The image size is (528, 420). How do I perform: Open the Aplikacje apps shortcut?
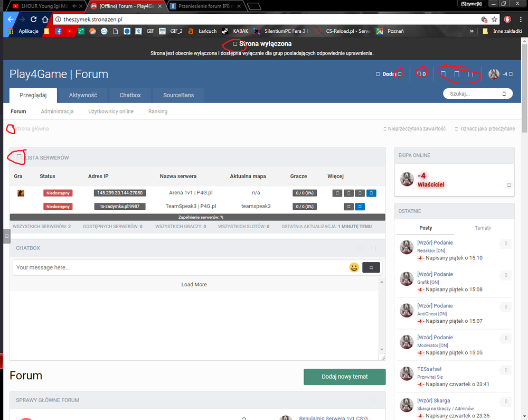pos(23,31)
